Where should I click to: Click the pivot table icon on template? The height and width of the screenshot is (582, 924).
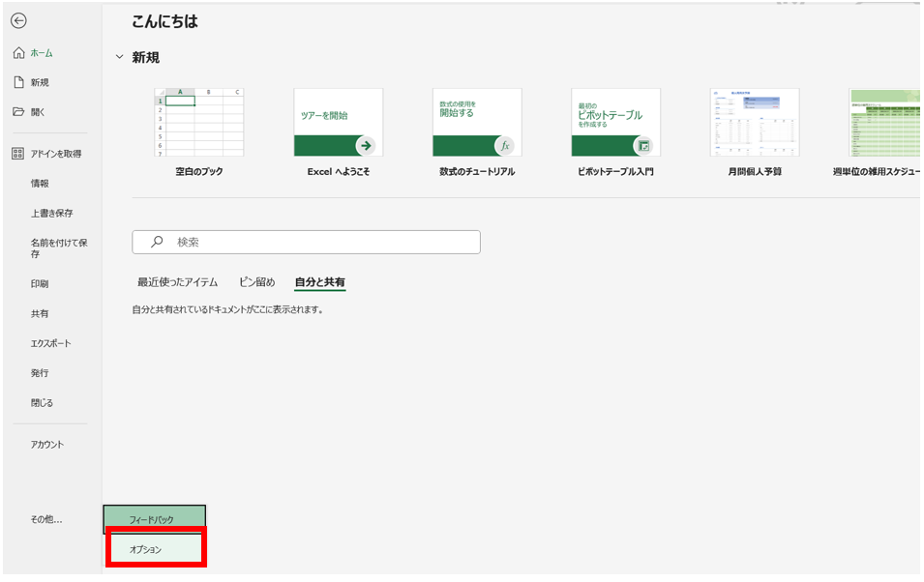[643, 145]
